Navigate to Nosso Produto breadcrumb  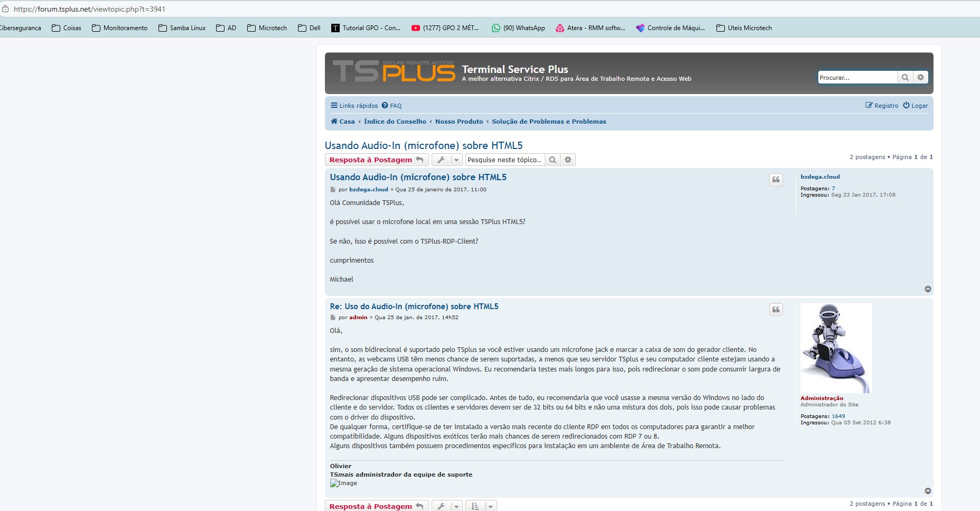pos(459,122)
